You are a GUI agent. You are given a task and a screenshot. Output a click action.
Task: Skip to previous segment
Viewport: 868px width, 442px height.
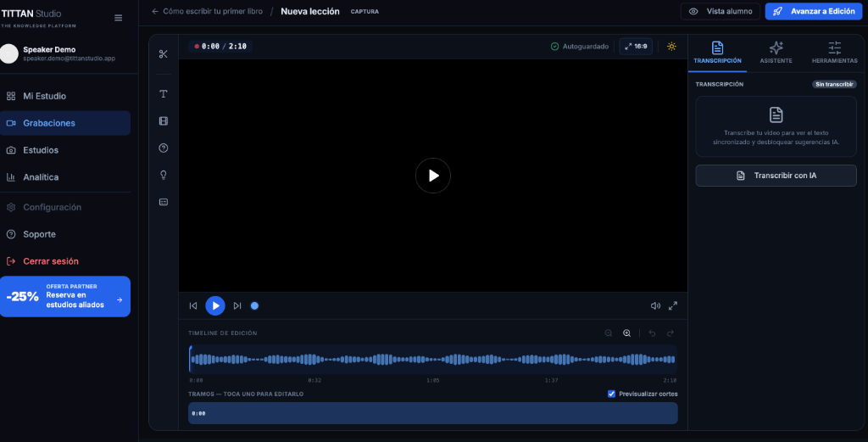point(193,305)
